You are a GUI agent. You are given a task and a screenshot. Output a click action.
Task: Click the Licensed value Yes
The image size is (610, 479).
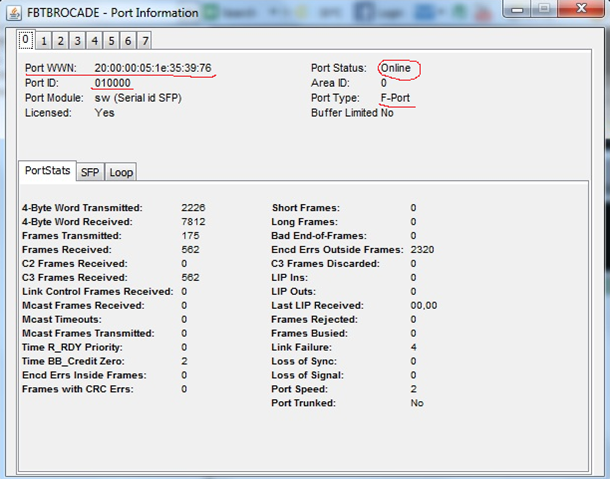[104, 113]
